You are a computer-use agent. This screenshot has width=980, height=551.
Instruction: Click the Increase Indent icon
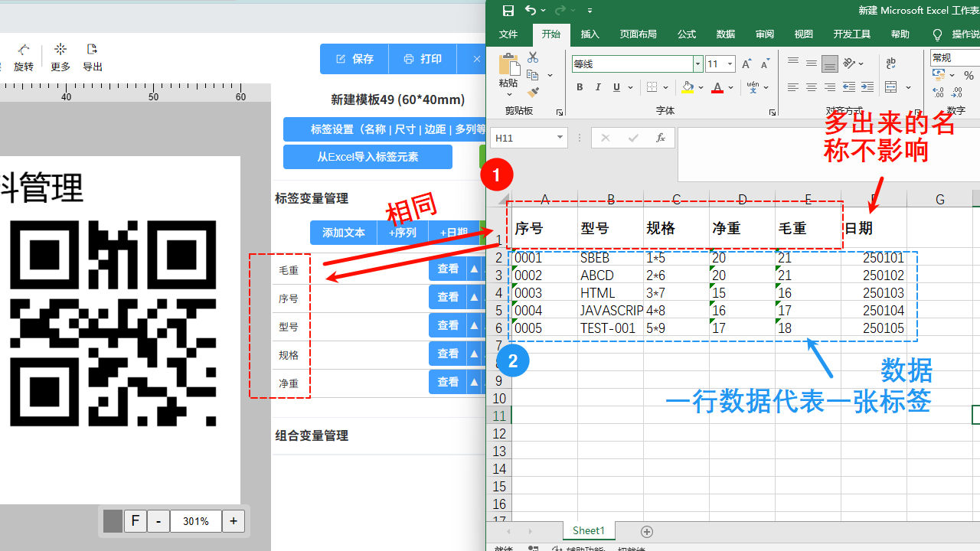click(867, 87)
